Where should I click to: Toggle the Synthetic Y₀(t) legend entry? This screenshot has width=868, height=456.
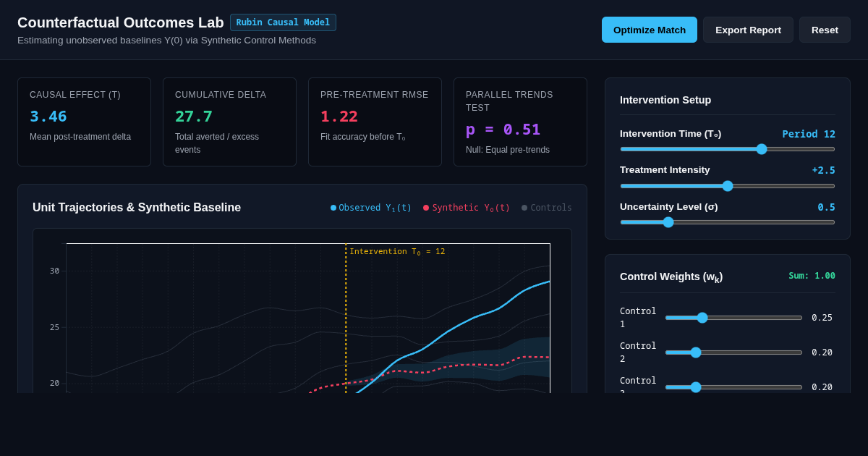(467, 208)
